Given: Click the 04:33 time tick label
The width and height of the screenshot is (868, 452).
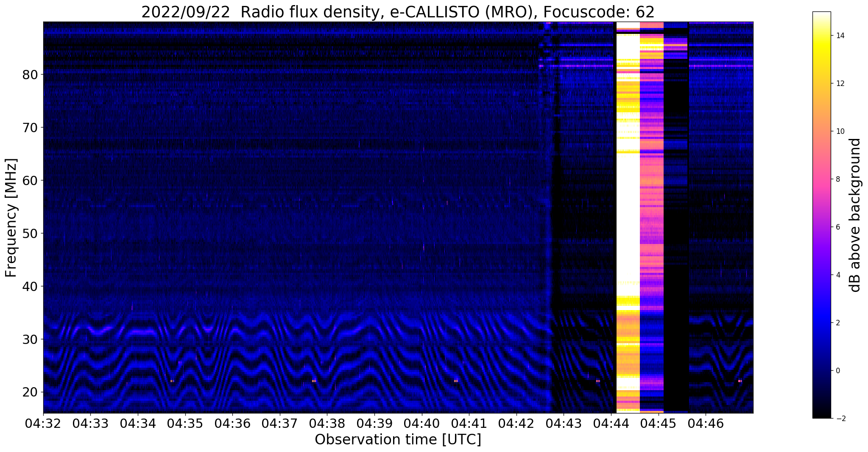Looking at the screenshot, I should coord(90,423).
